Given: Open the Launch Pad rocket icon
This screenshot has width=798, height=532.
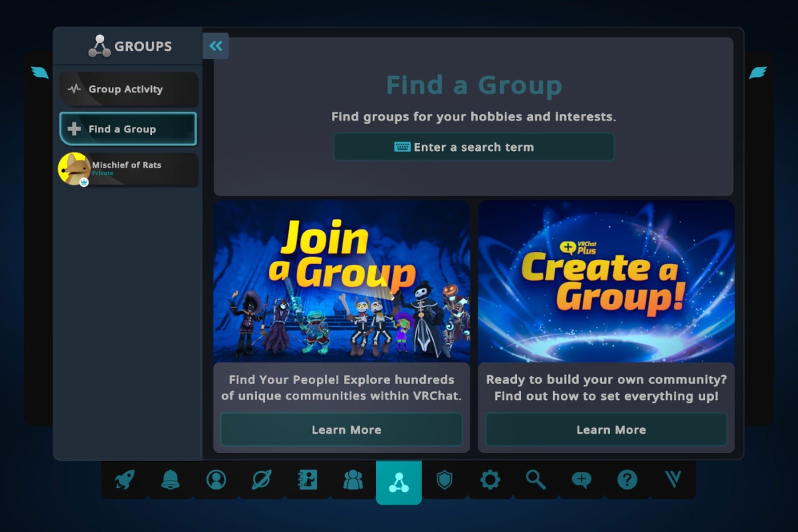Looking at the screenshot, I should [x=125, y=480].
